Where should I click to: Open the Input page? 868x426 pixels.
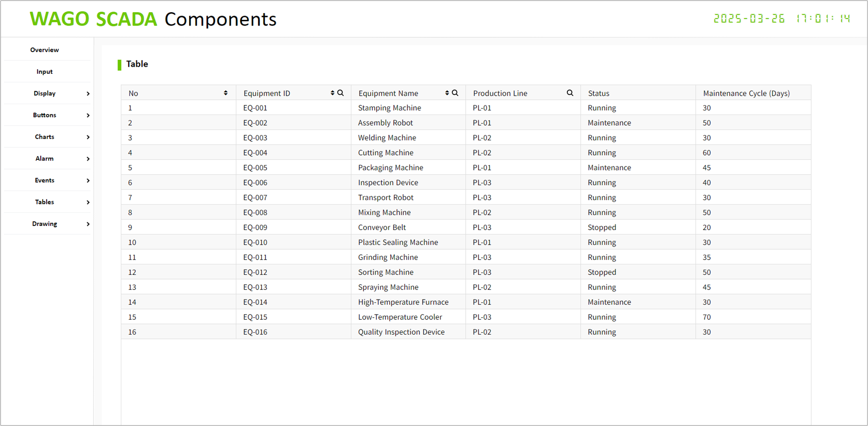[45, 72]
